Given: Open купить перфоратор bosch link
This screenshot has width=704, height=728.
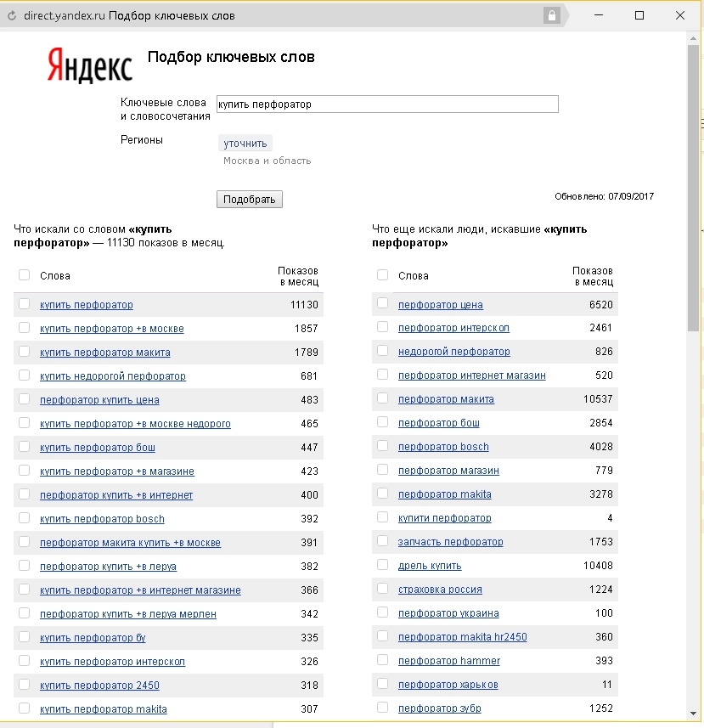Looking at the screenshot, I should click(102, 519).
